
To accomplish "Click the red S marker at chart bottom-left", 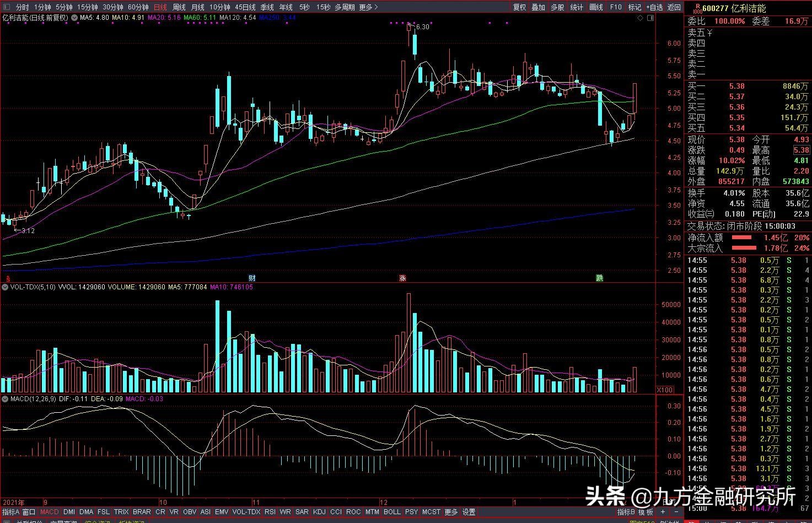I will 8,278.
